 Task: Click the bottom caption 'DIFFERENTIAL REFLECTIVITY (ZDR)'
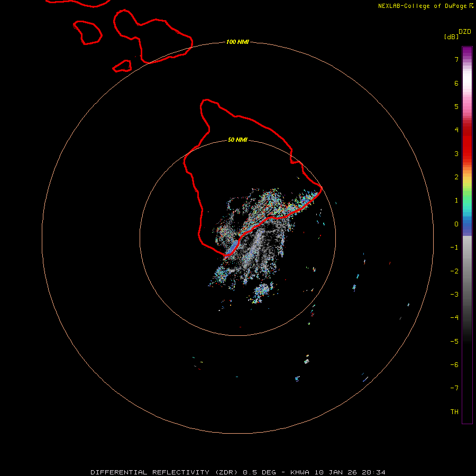pyautogui.click(x=165, y=472)
